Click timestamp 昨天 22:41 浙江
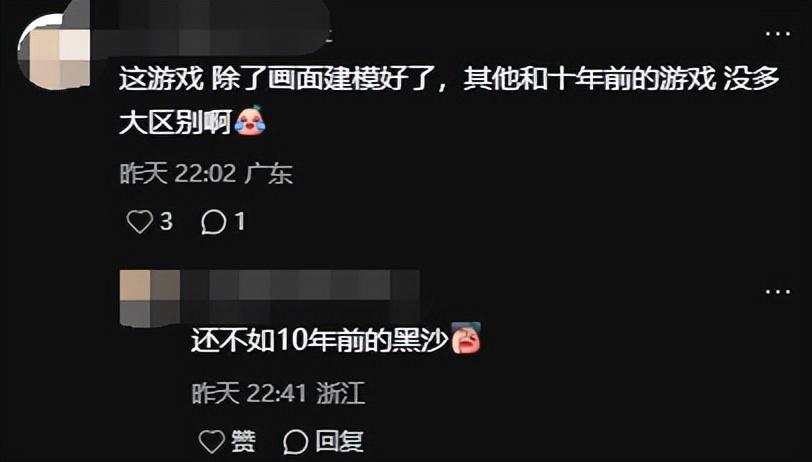The height and width of the screenshot is (462, 812). (x=279, y=393)
